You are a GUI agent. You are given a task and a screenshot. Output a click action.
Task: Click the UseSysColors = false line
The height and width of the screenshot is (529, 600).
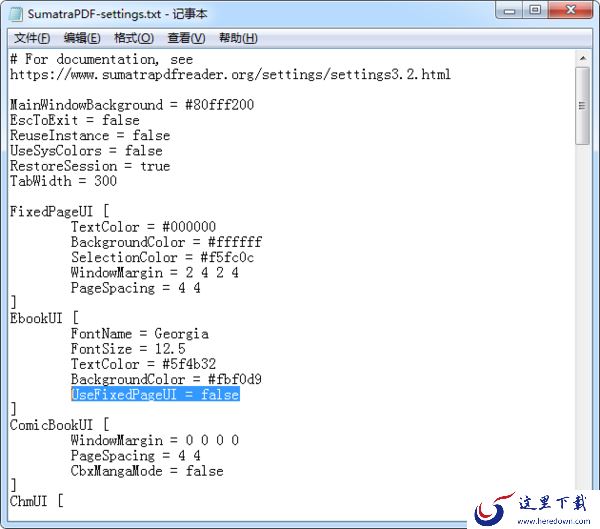[86, 151]
